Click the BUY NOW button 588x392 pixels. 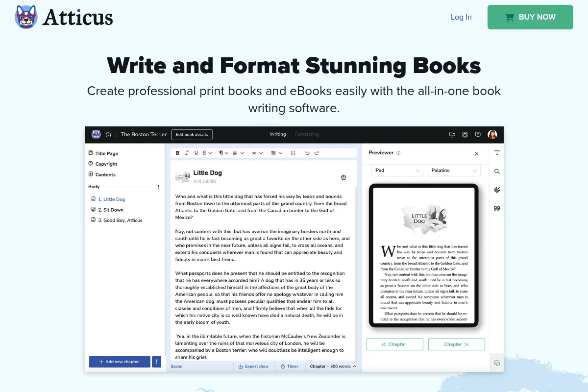pyautogui.click(x=530, y=17)
